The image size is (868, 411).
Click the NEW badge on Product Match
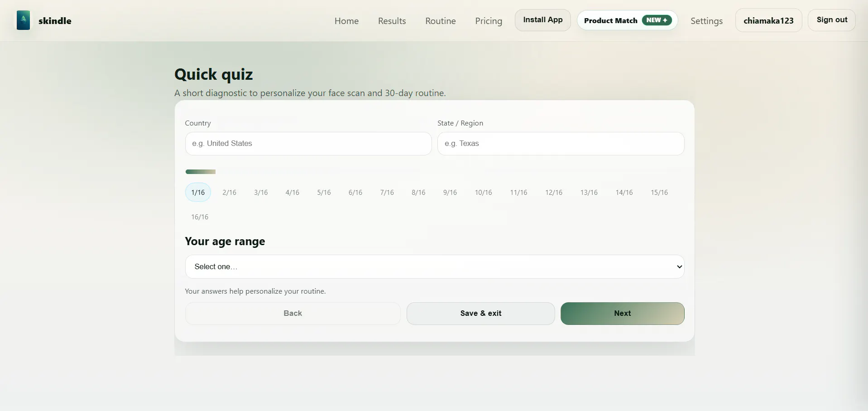click(x=657, y=20)
